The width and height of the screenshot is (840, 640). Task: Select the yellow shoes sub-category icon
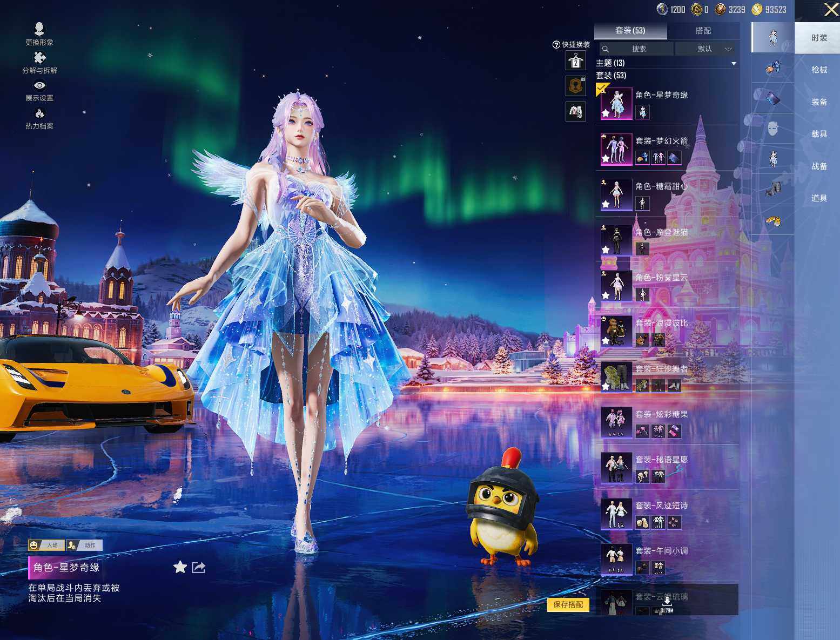pyautogui.click(x=773, y=220)
